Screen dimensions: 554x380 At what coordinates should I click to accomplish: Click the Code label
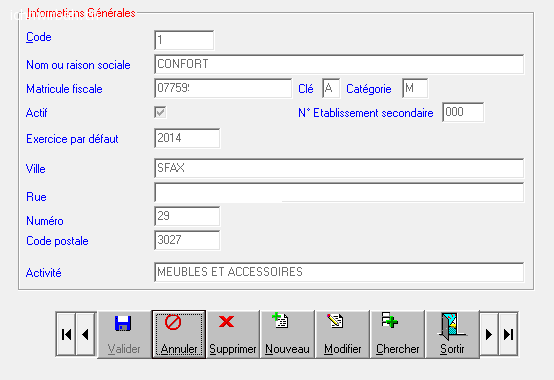[x=39, y=37]
